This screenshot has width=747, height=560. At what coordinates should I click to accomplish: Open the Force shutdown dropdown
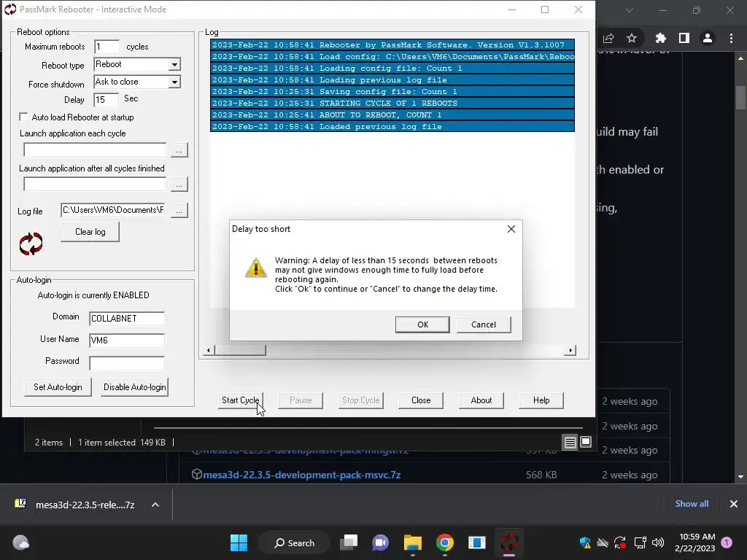pyautogui.click(x=175, y=82)
